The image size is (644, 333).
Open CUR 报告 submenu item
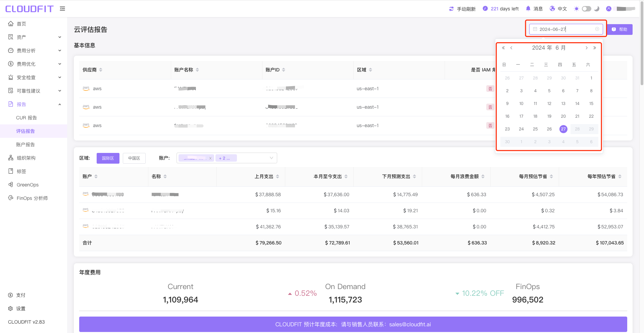pos(34,118)
